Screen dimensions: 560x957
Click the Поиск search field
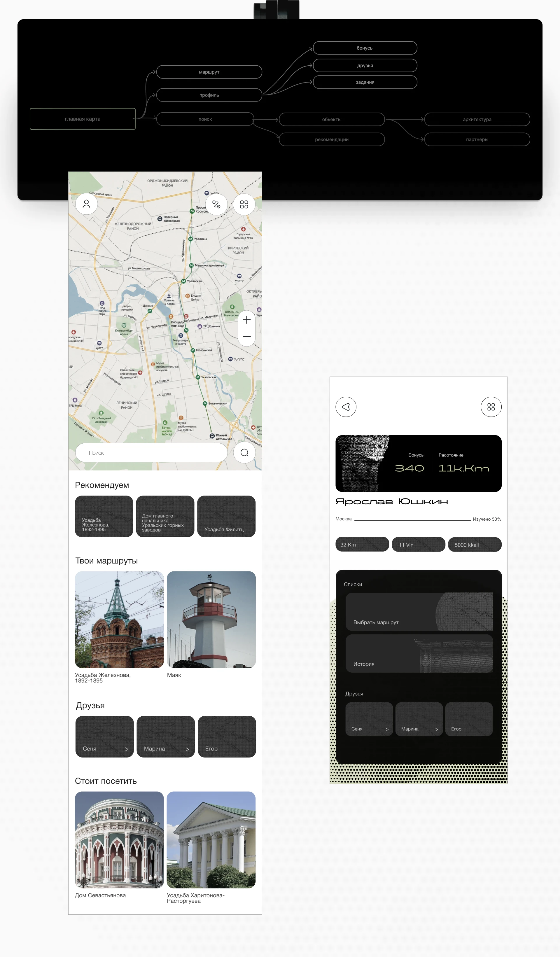(151, 453)
